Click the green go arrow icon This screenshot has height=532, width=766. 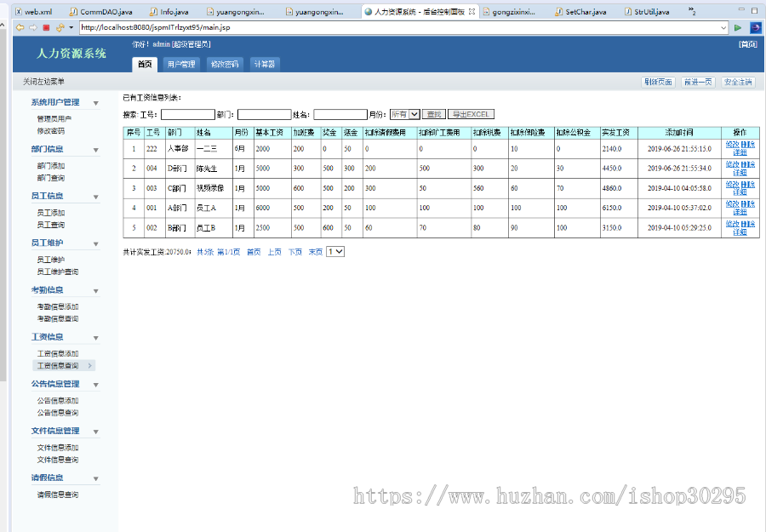coord(738,28)
